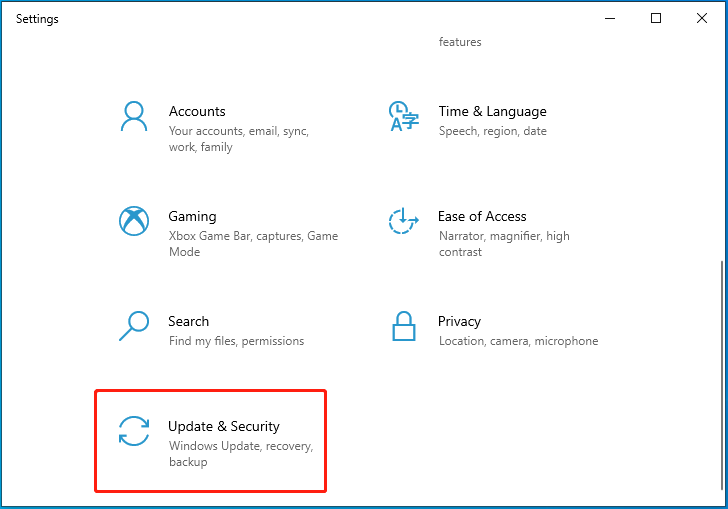This screenshot has height=509, width=728.
Task: Click 'Find my files, permissions' text
Action: click(x=236, y=341)
